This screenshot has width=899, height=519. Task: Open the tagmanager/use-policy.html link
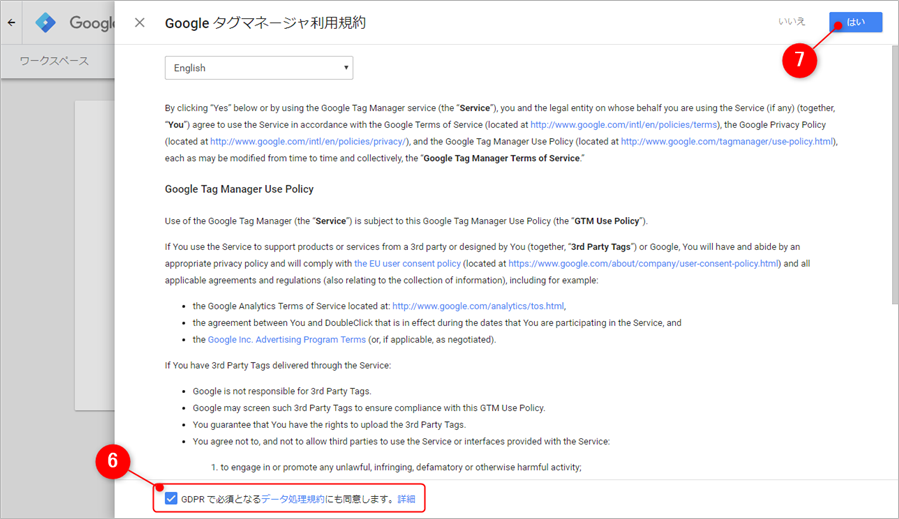727,141
